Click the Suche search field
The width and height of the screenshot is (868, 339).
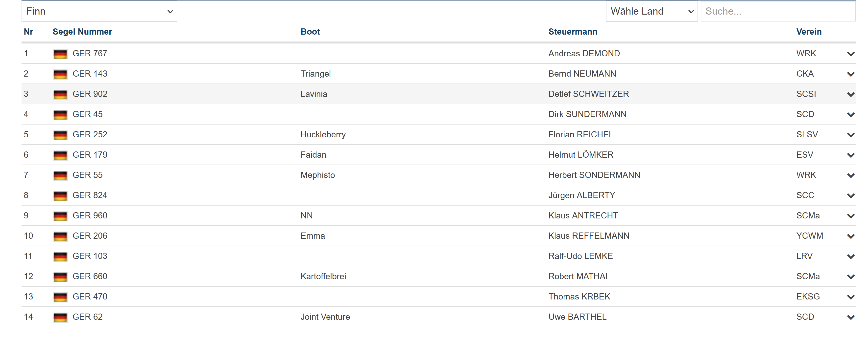pos(778,11)
